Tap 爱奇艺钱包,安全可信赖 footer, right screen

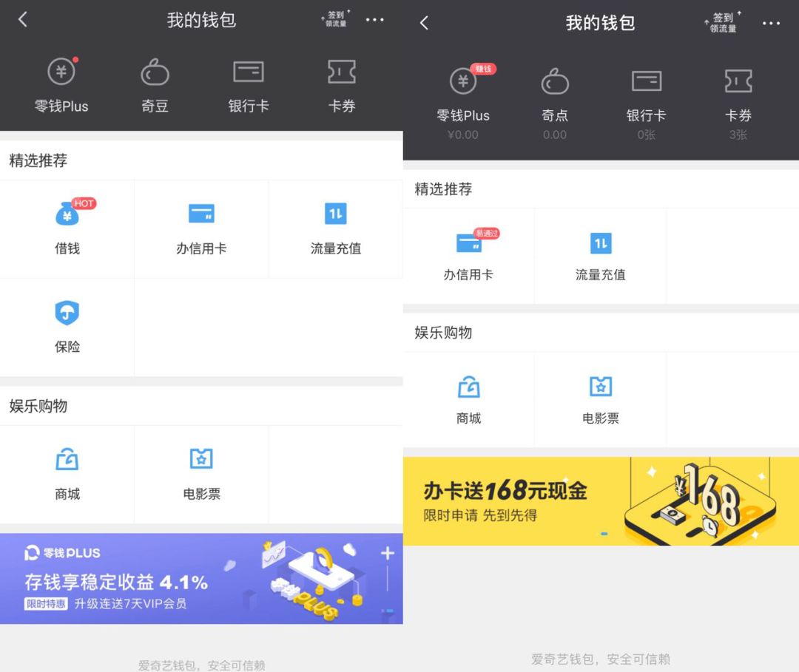600,659
